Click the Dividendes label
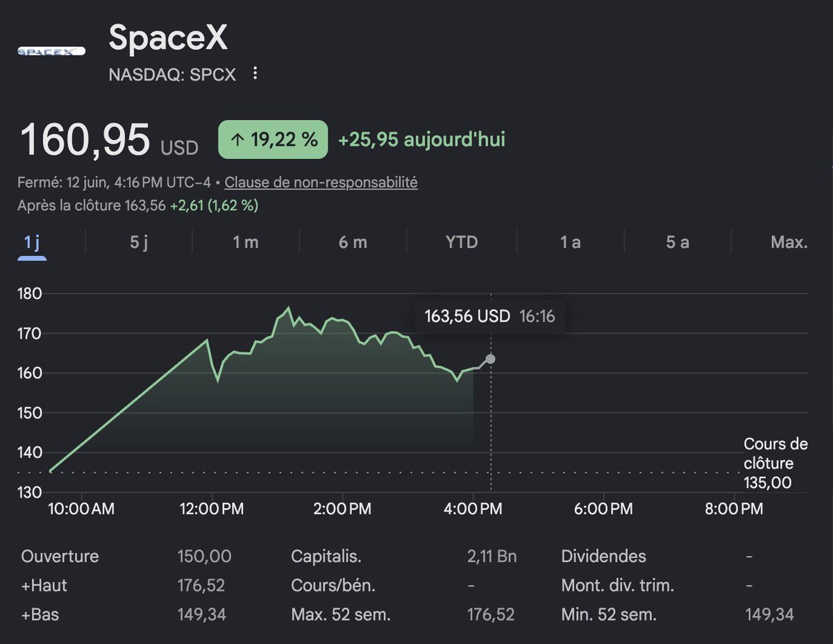833x644 pixels. [603, 556]
